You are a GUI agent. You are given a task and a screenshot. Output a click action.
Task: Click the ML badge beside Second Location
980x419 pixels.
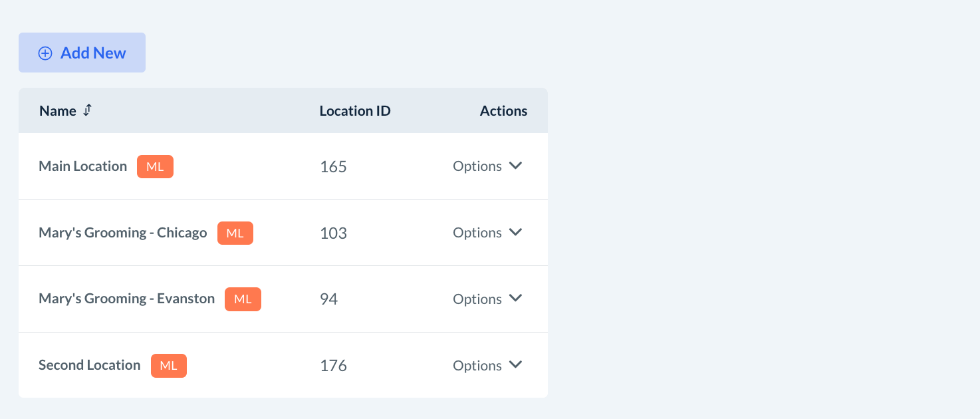tap(169, 366)
